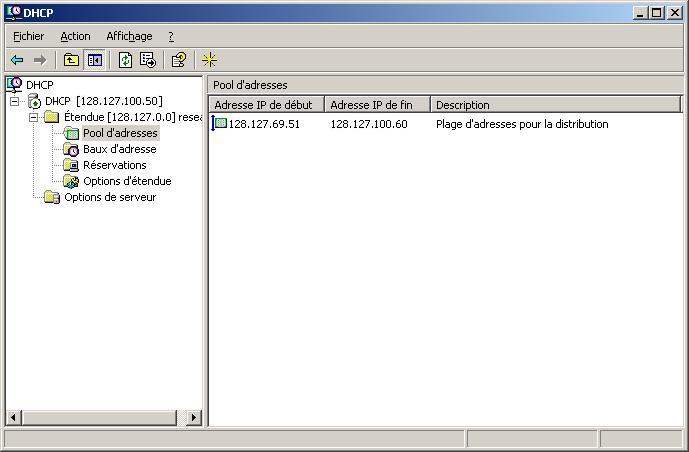Select Baux d'adresse tree item
This screenshot has width=689, height=452.
[120, 149]
